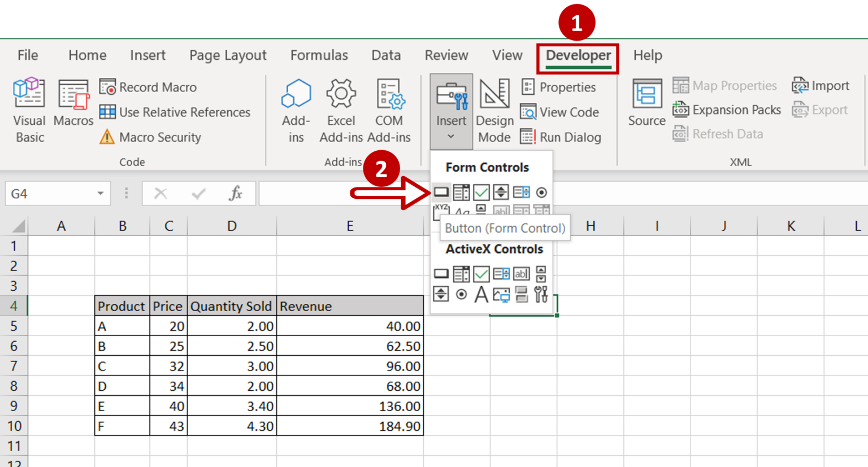
Task: Click the Select All corner triangle
Action: click(19, 226)
